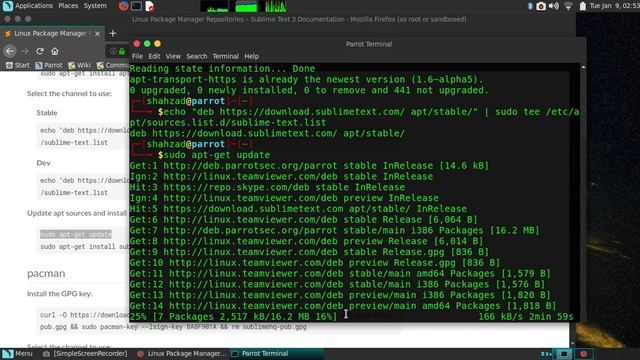Open the terminal Edit menu
Viewport: 640px width, 360px height.
154,56
